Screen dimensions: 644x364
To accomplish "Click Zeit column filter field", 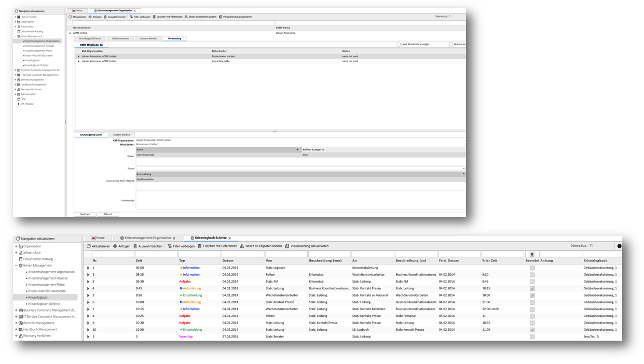I will click(x=156, y=254).
